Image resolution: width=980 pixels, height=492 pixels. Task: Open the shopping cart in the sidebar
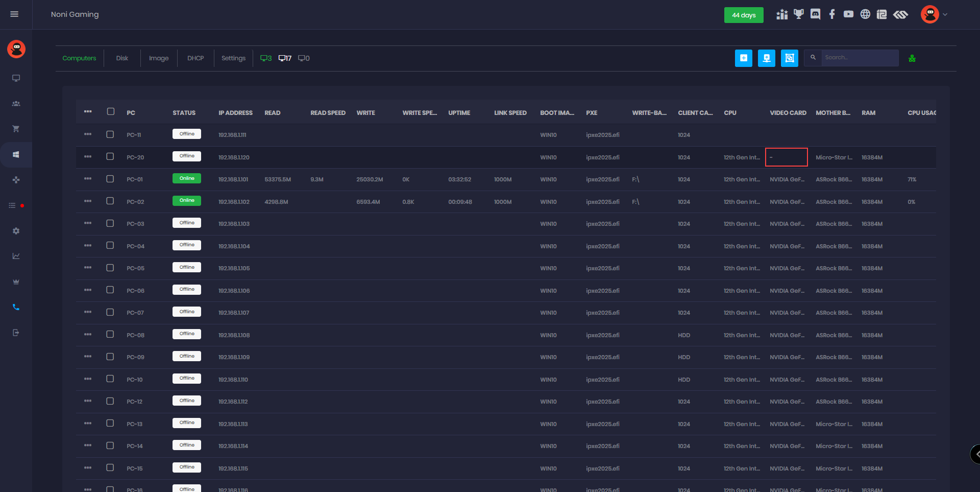click(x=16, y=129)
